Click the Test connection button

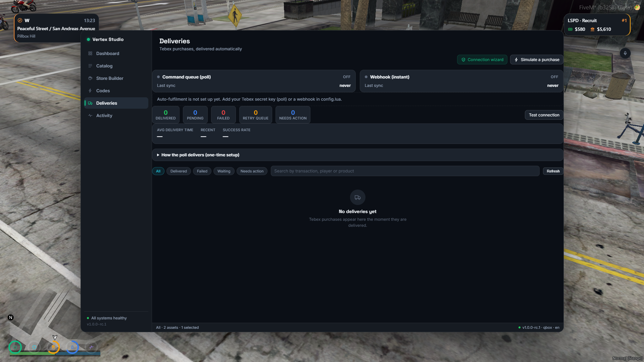(x=544, y=115)
